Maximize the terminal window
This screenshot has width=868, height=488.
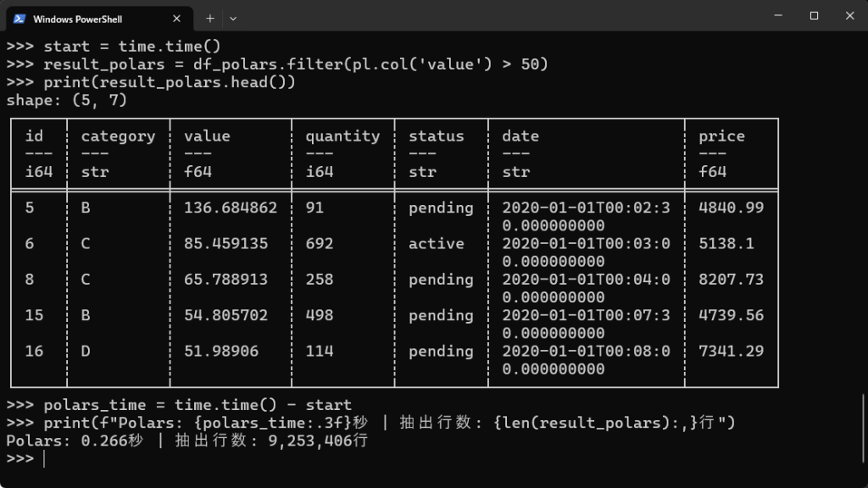click(814, 15)
